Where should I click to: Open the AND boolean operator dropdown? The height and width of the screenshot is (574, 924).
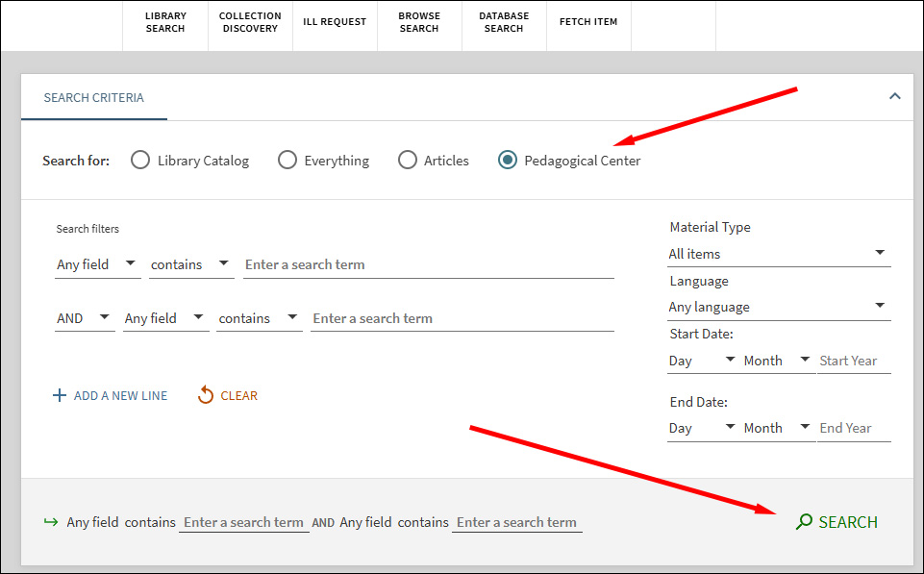point(85,318)
